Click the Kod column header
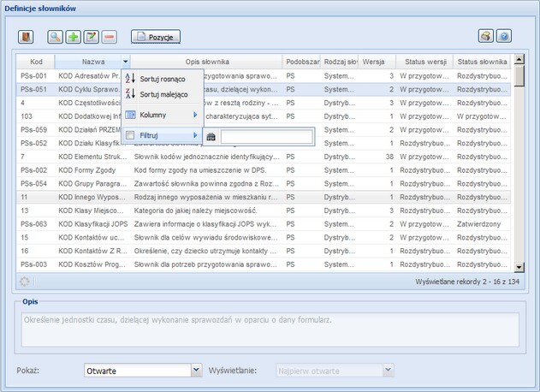 click(x=36, y=62)
